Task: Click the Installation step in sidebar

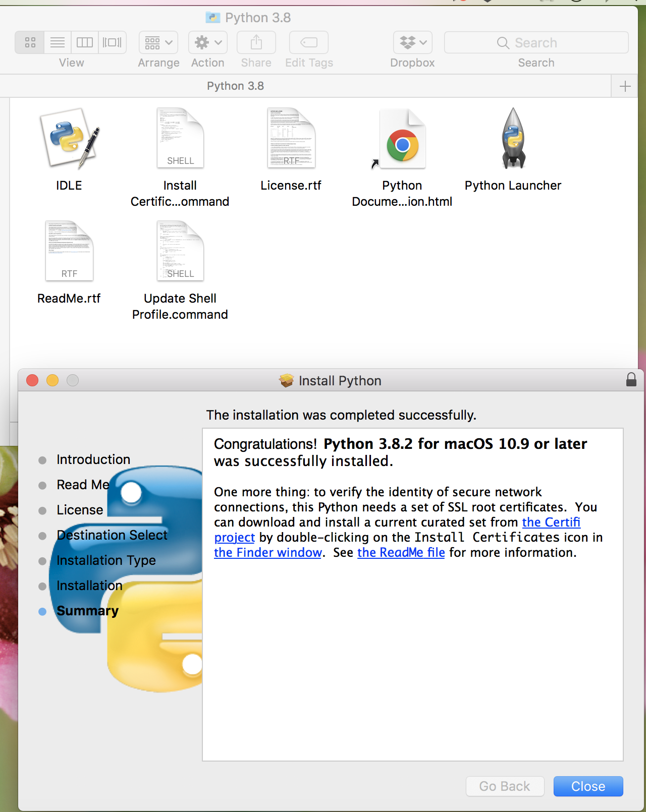Action: click(89, 586)
